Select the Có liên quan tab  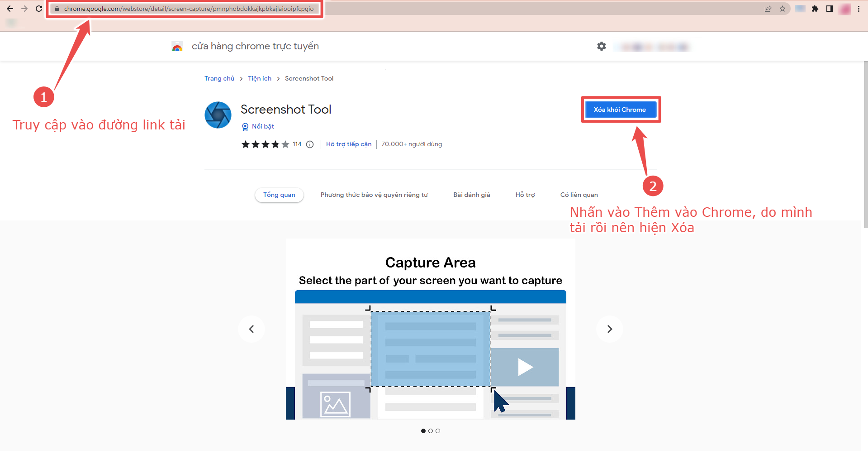tap(579, 195)
